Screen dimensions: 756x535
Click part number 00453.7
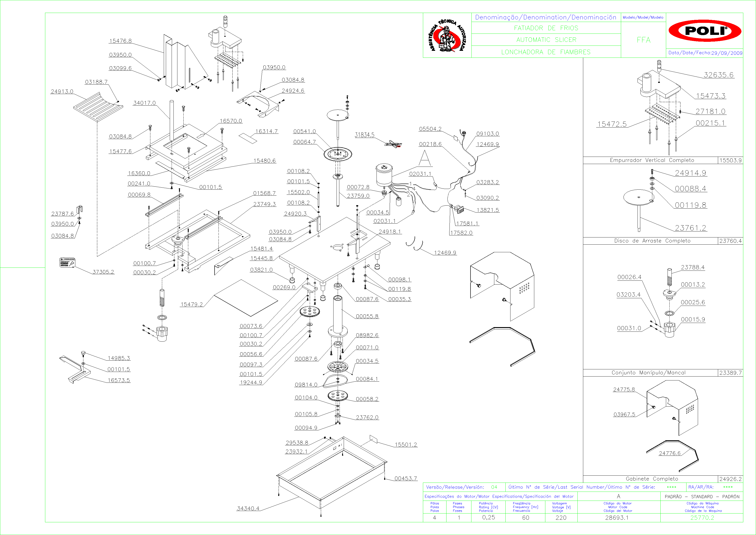coord(406,478)
